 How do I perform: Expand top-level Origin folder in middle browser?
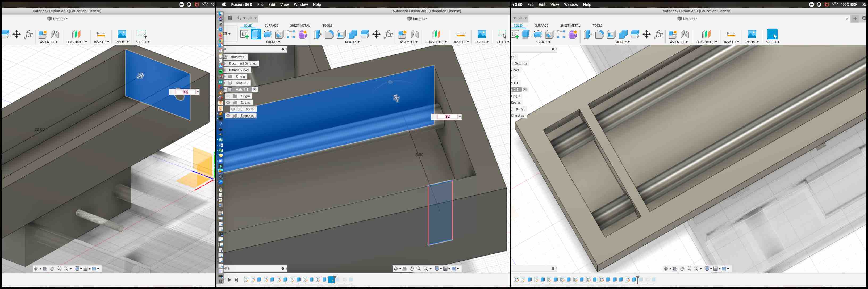tap(225, 76)
